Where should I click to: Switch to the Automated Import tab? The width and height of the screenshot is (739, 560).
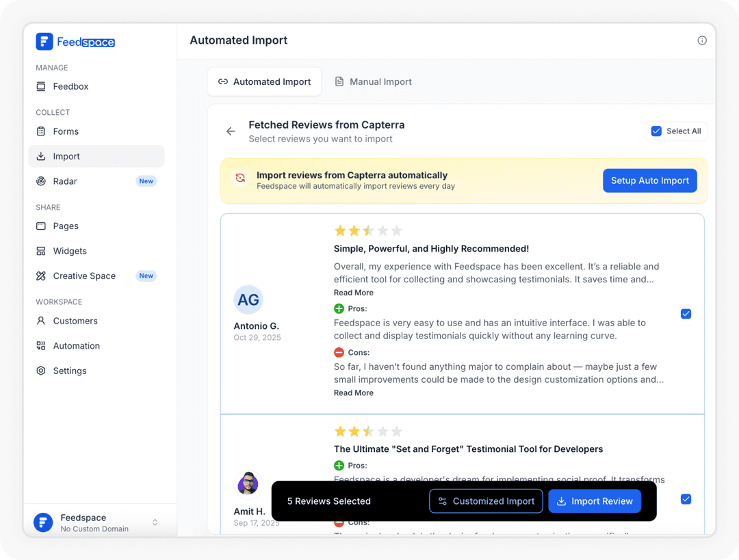tap(264, 82)
